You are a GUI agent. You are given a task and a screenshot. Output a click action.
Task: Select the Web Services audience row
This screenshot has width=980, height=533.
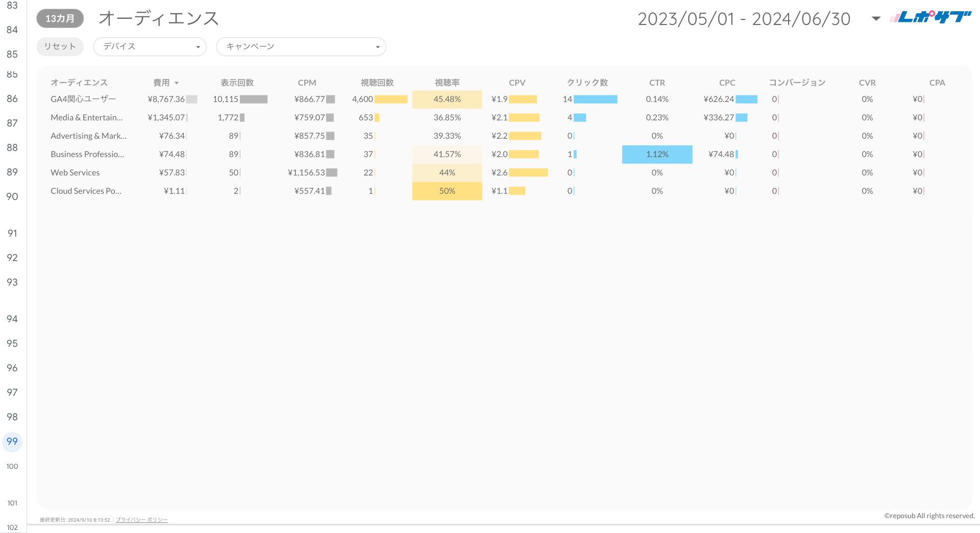(75, 173)
